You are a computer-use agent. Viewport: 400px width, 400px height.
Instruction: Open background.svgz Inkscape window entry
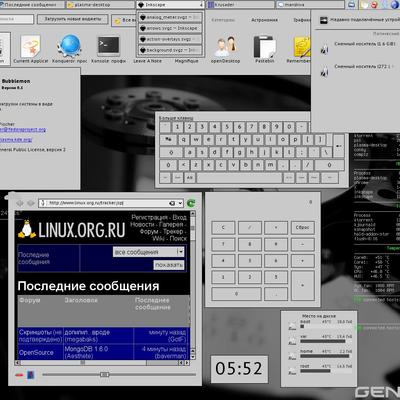pos(171,50)
